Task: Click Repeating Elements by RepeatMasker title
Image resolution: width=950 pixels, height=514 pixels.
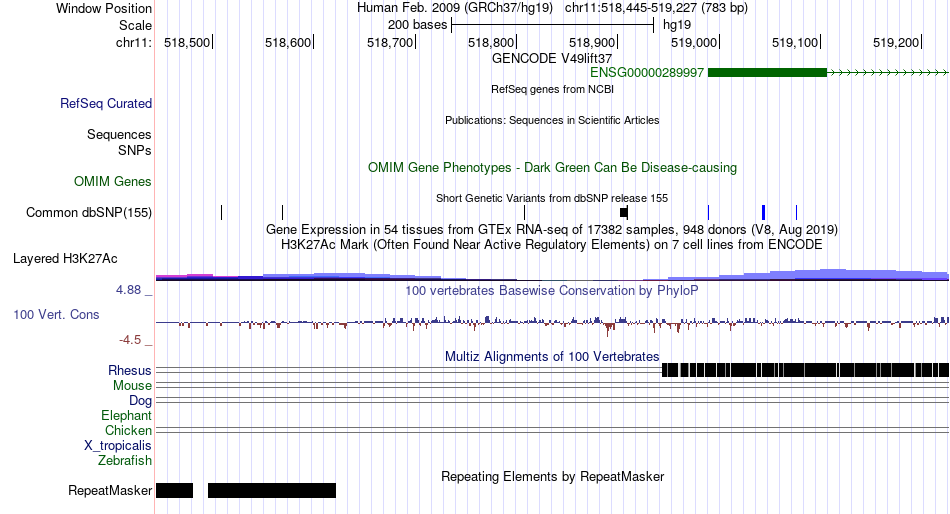Action: [553, 476]
